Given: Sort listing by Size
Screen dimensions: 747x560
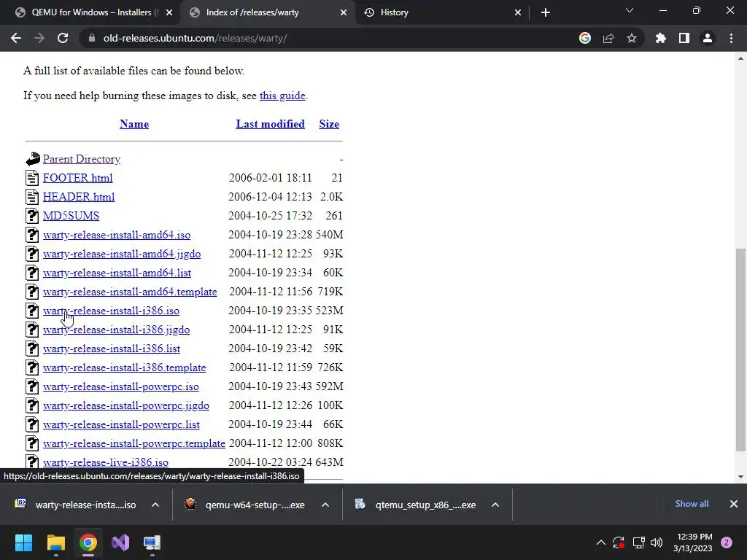Looking at the screenshot, I should [329, 124].
